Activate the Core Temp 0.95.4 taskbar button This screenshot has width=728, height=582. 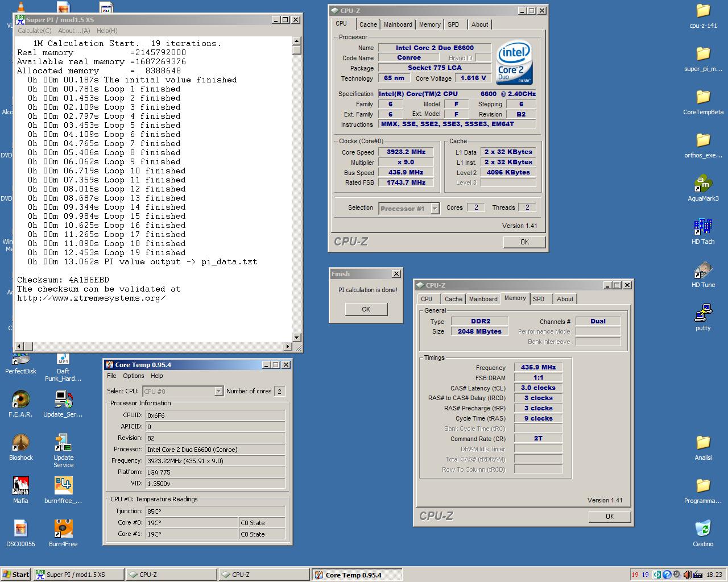click(357, 575)
